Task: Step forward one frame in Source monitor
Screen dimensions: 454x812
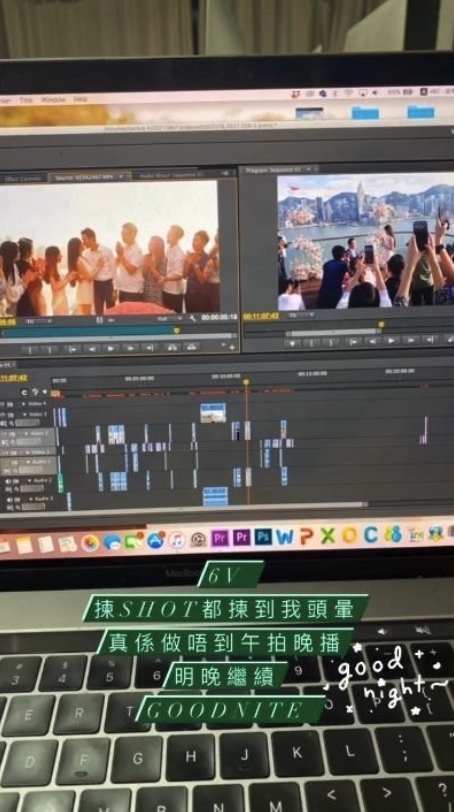Action: pos(130,348)
